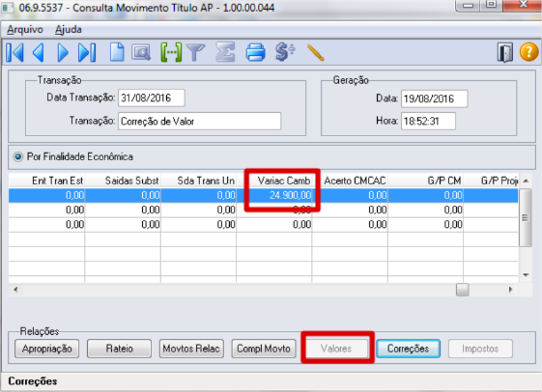Click the horizontal scrollbar right arrow

pos(510,290)
